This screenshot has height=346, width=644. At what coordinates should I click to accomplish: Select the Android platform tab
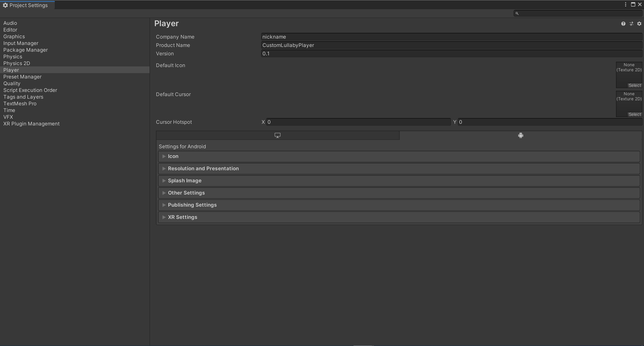520,135
